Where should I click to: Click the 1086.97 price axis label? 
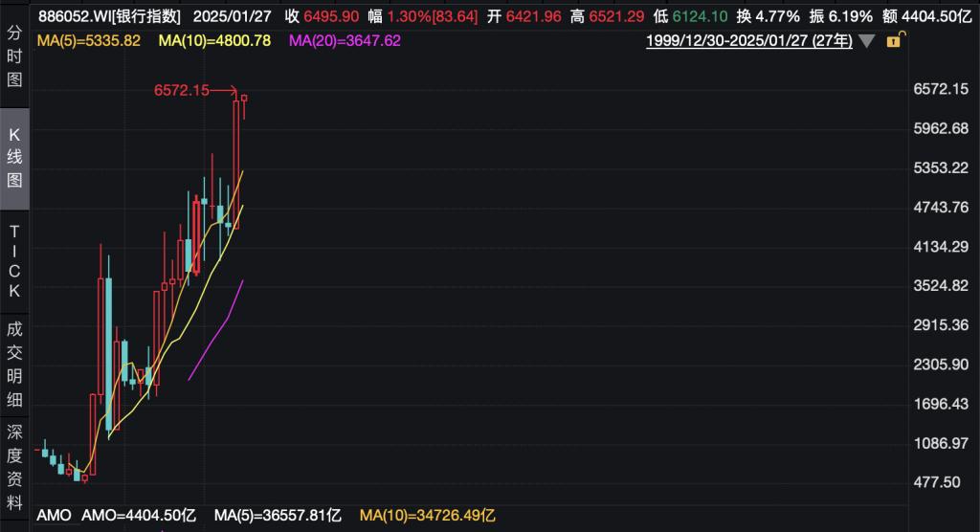pos(941,443)
